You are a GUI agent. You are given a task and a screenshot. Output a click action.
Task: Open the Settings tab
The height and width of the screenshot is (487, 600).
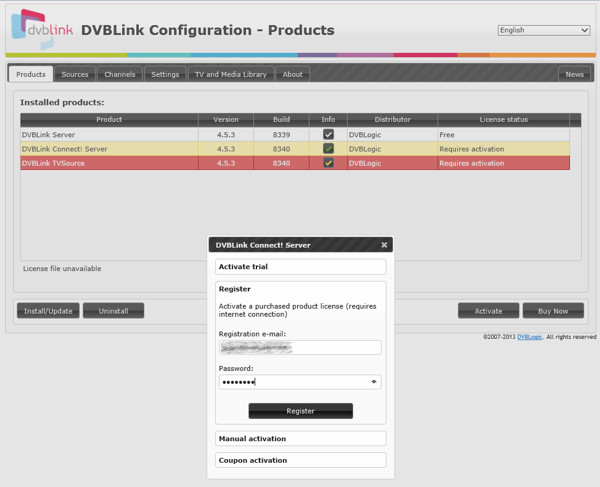(165, 74)
